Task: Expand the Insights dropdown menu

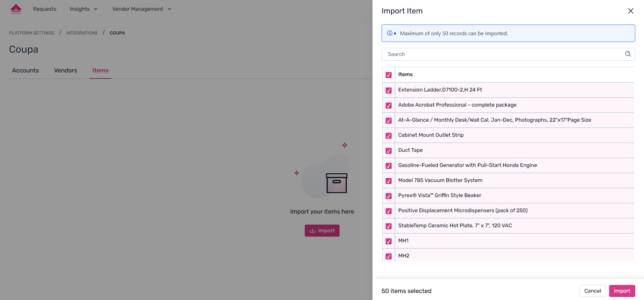Action: (x=84, y=9)
